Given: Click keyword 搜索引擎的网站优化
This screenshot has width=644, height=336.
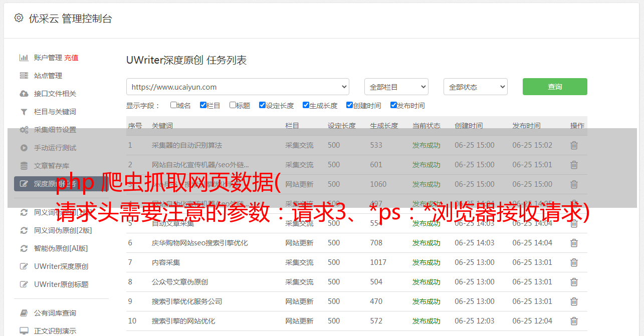Looking at the screenshot, I should tap(183, 321).
